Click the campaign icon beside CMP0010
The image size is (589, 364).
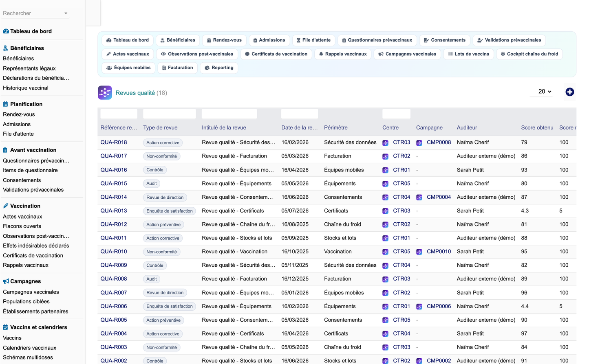[419, 252]
